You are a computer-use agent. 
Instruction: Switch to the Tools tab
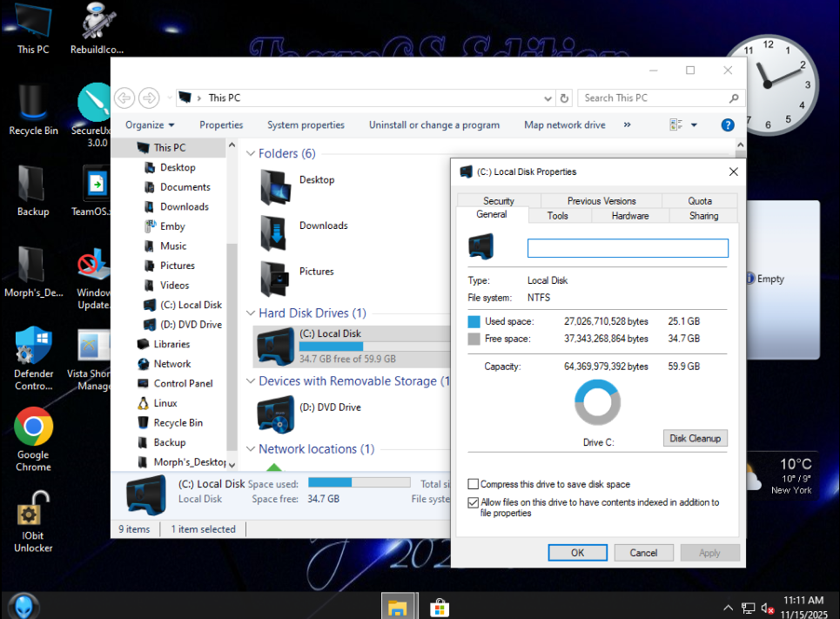[x=557, y=216]
